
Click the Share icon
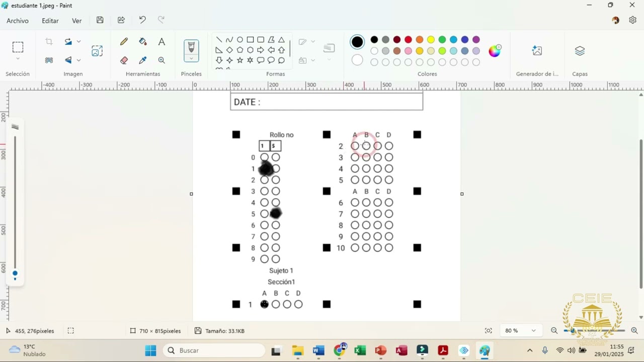pos(121,20)
